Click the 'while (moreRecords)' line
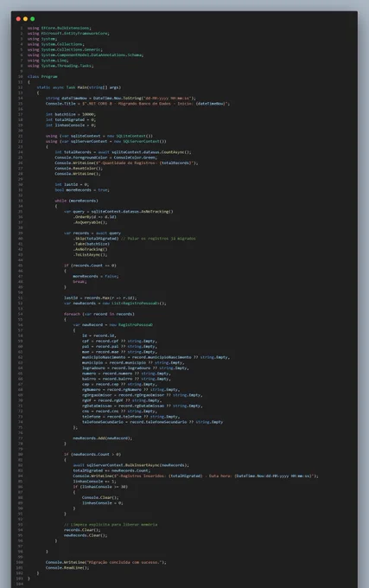The height and width of the screenshot is (588, 369). [76, 201]
